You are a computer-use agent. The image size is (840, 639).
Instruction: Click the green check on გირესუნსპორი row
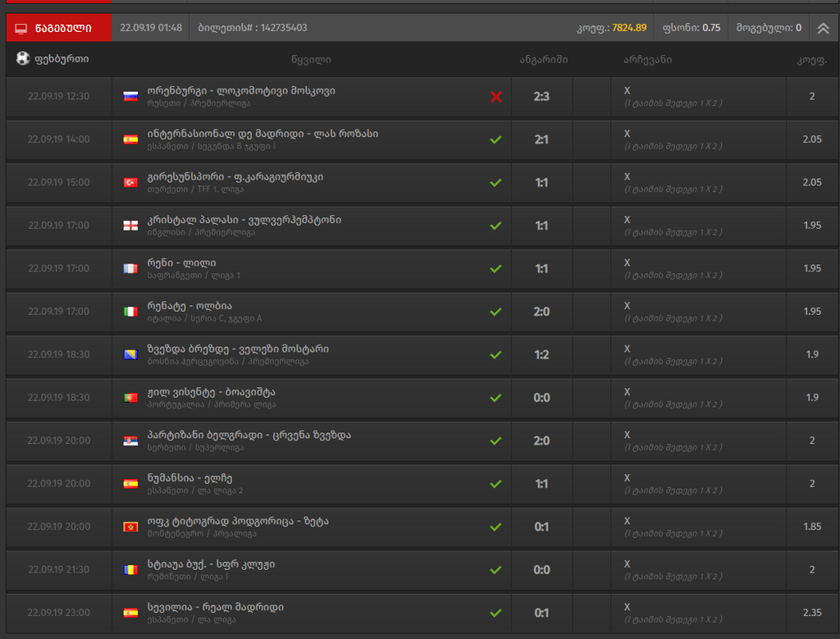[x=496, y=183]
